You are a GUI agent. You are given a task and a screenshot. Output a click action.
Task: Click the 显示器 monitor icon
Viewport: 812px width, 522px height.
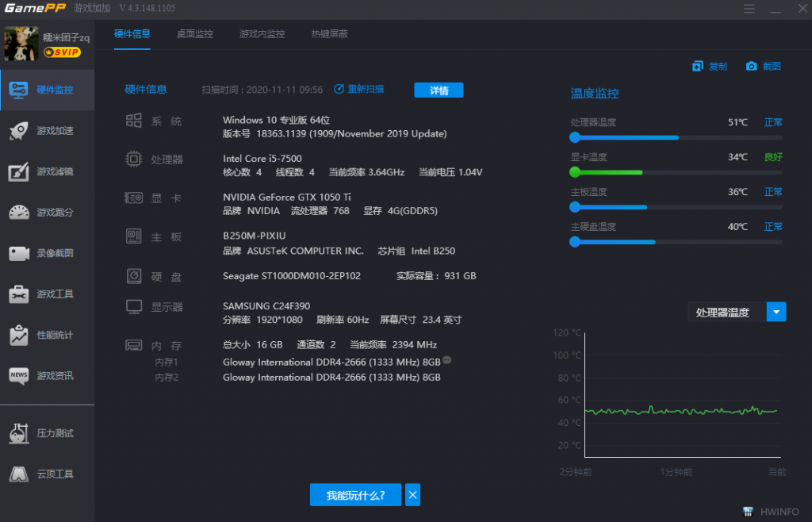click(x=133, y=306)
